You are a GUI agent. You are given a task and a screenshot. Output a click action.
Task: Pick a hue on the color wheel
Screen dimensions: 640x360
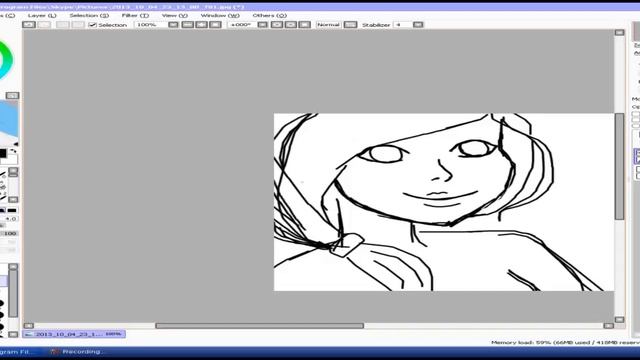pos(9,59)
